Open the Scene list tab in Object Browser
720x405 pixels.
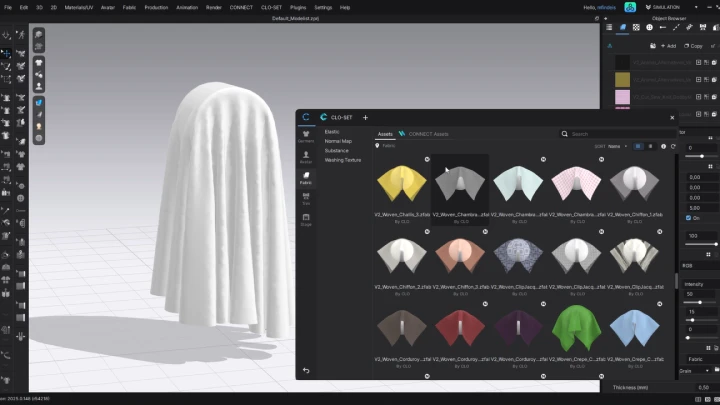[x=609, y=28]
